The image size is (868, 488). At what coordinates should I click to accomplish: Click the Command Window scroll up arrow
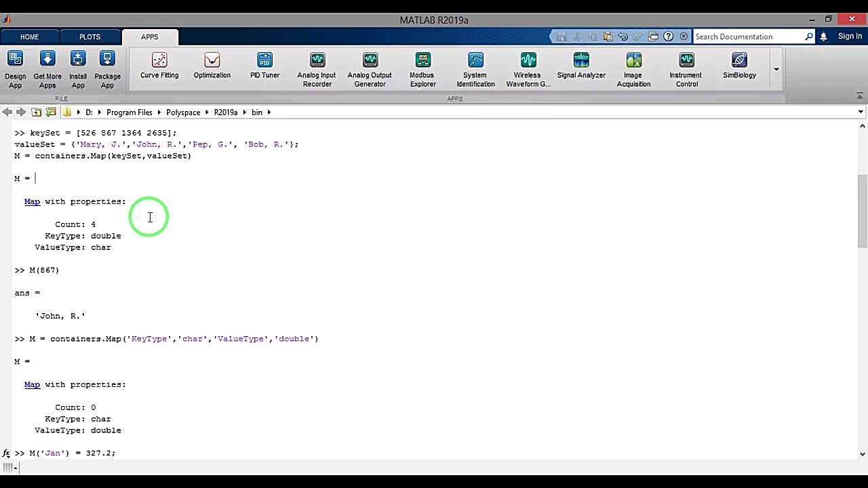click(x=863, y=126)
